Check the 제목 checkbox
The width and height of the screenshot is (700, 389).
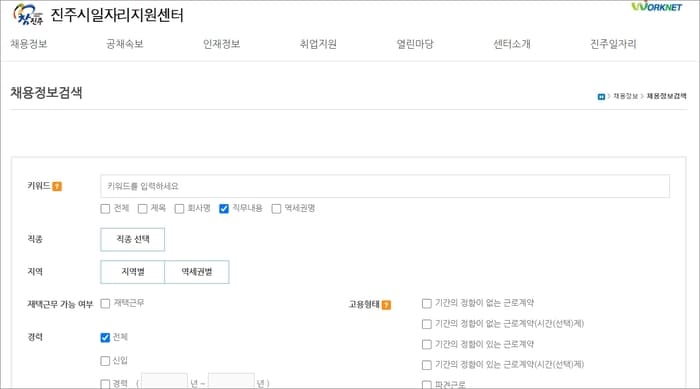tap(142, 209)
